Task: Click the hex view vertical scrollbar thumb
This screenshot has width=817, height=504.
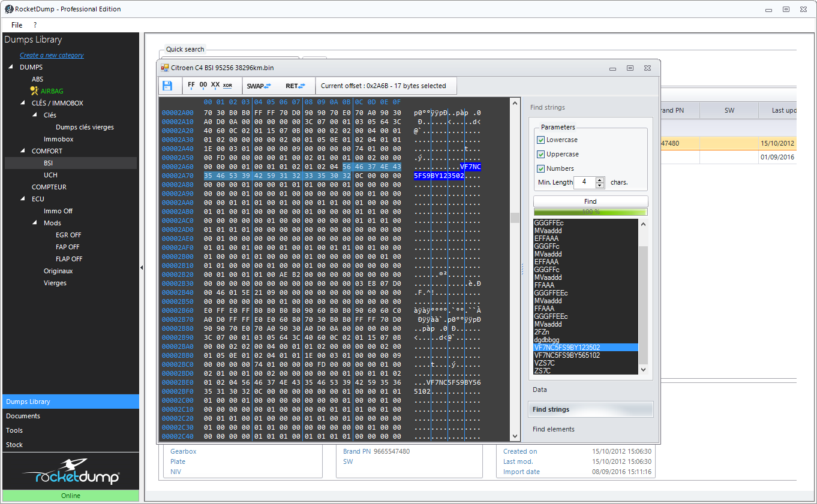Action: 515,218
